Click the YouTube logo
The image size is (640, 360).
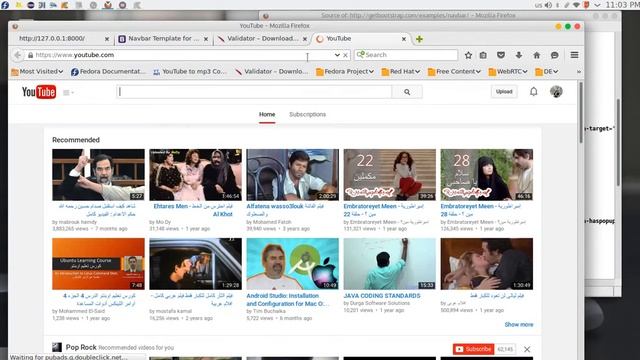(x=39, y=92)
